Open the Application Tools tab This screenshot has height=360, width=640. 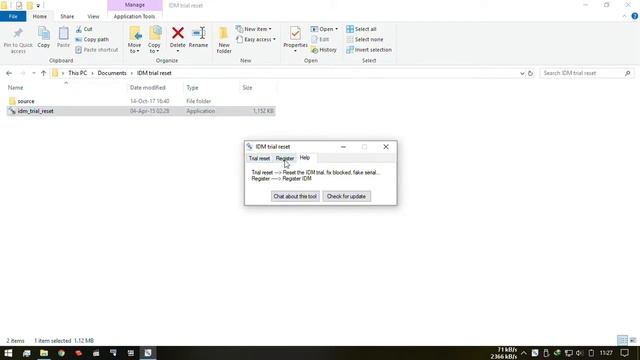tap(134, 16)
